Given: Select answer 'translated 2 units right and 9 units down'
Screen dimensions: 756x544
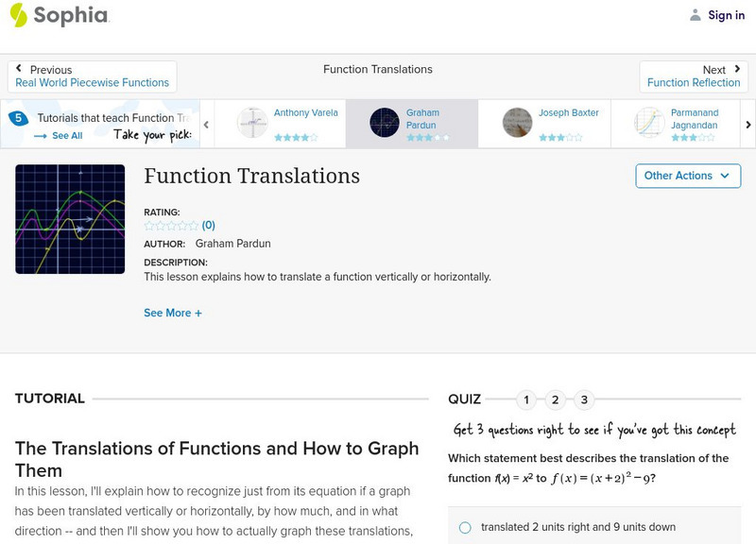Looking at the screenshot, I should click(465, 527).
